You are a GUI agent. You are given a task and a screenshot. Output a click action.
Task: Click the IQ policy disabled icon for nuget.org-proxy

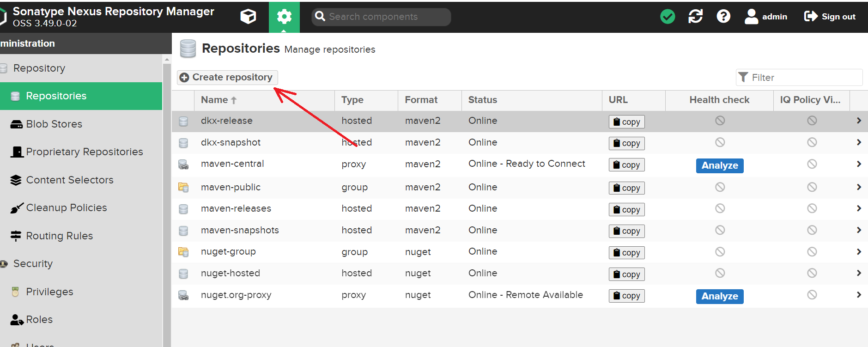pos(812,295)
